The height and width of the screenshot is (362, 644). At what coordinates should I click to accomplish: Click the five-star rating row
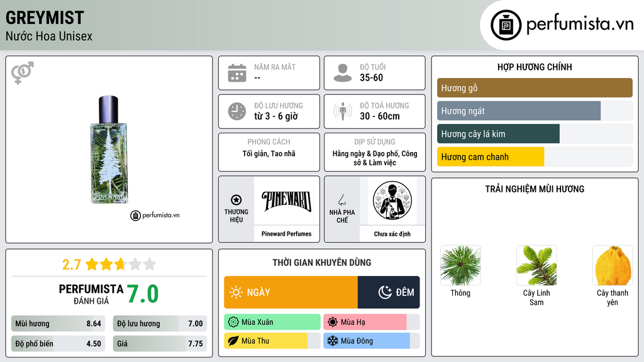[x=121, y=264]
